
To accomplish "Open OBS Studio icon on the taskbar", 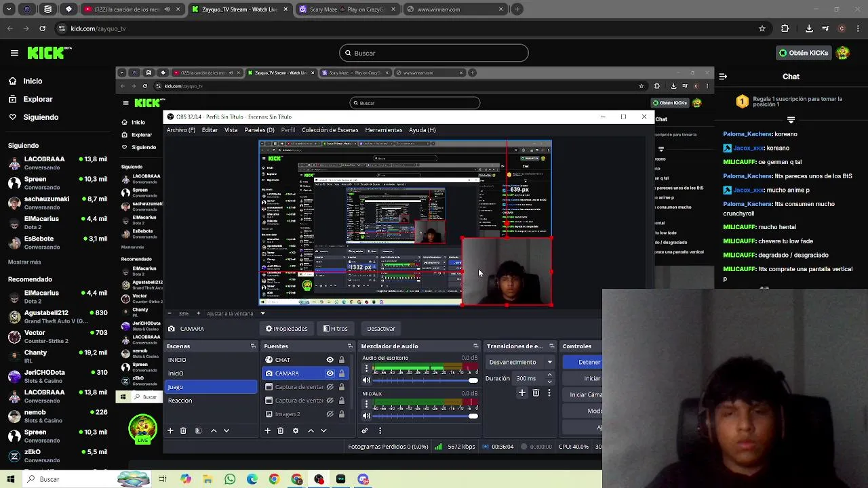I will click(x=319, y=479).
